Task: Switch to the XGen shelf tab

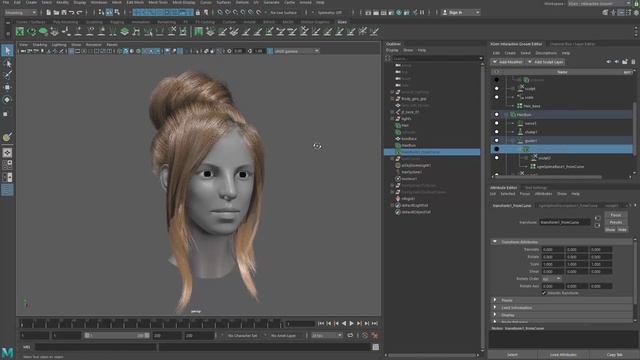Action: click(342, 22)
